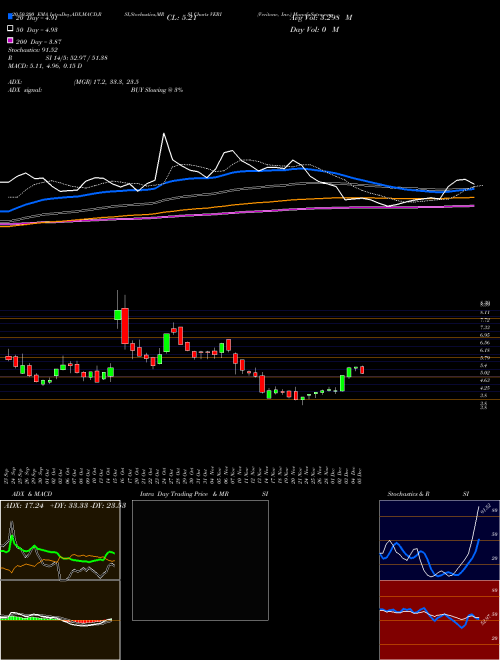Click the 'CL: 5.21' closing price label
500x660 pixels.
(x=181, y=18)
